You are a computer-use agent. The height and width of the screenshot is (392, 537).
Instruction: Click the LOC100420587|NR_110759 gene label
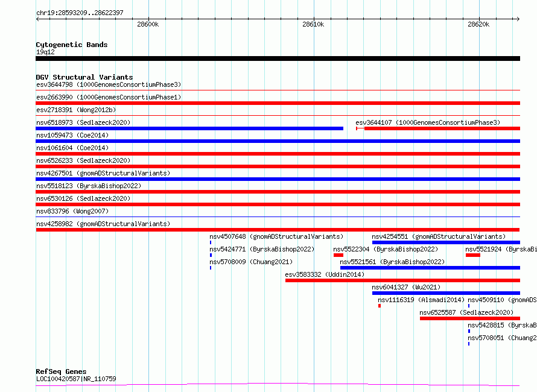click(x=76, y=379)
